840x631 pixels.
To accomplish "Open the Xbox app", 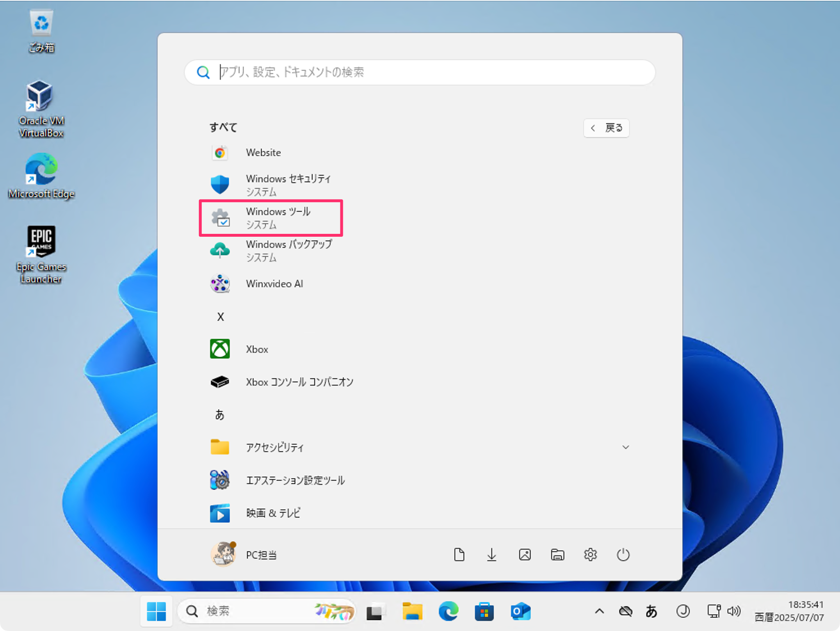I will (x=257, y=349).
